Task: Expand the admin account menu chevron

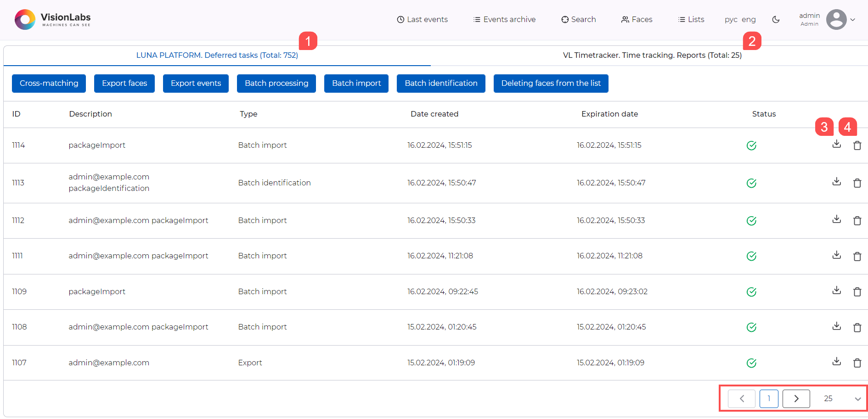Action: [853, 20]
